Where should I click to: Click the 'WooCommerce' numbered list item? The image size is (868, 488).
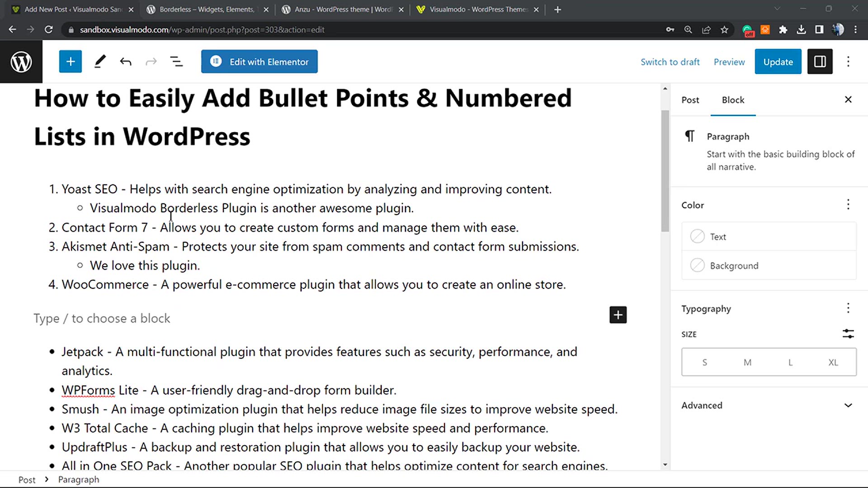313,285
